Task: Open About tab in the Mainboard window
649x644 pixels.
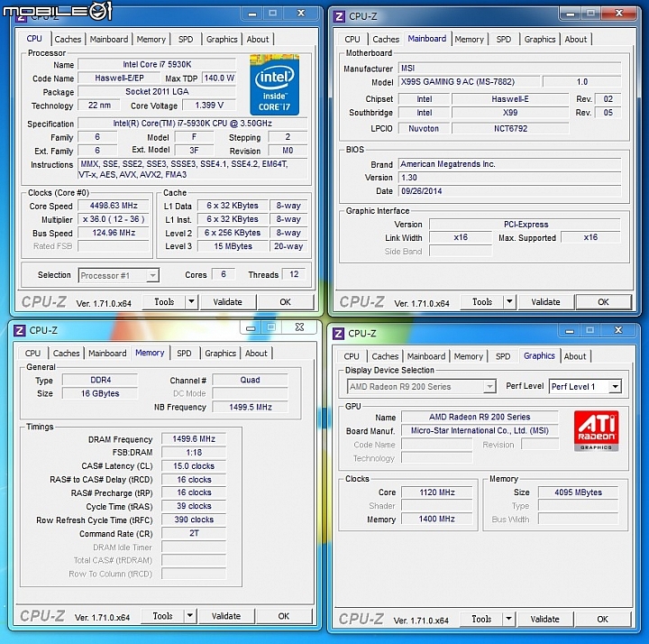Action: [x=576, y=40]
